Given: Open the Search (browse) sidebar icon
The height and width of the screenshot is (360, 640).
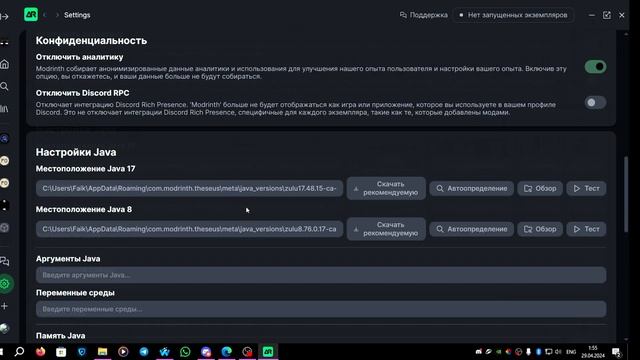Looking at the screenshot, I should pyautogui.click(x=4, y=86).
